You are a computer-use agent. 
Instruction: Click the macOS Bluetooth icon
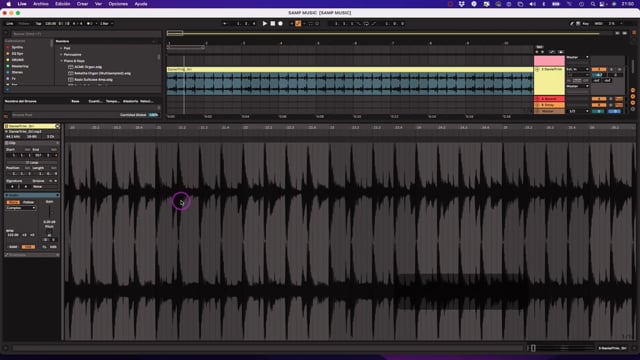coord(544,4)
